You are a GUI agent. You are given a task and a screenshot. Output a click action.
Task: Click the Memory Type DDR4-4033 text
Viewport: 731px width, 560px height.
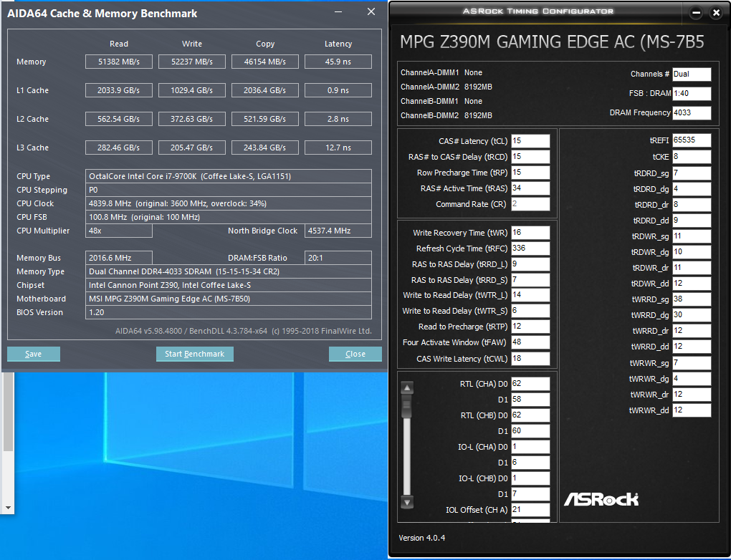point(229,271)
